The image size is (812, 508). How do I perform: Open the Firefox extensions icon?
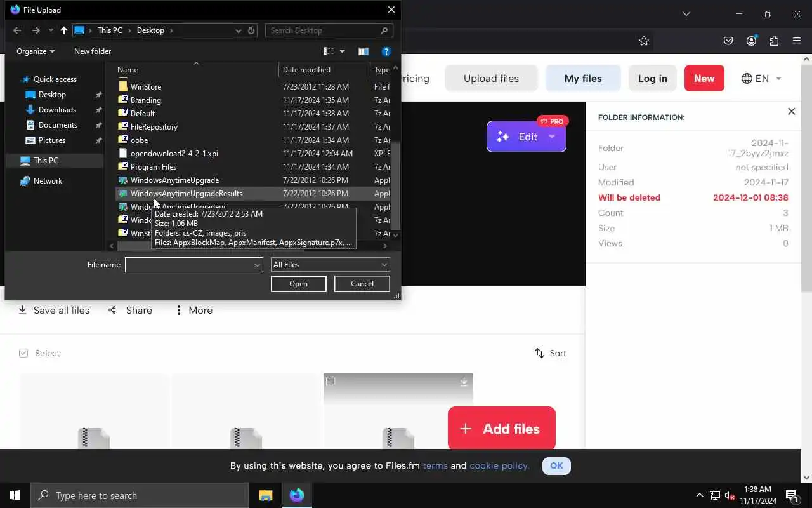click(x=774, y=41)
